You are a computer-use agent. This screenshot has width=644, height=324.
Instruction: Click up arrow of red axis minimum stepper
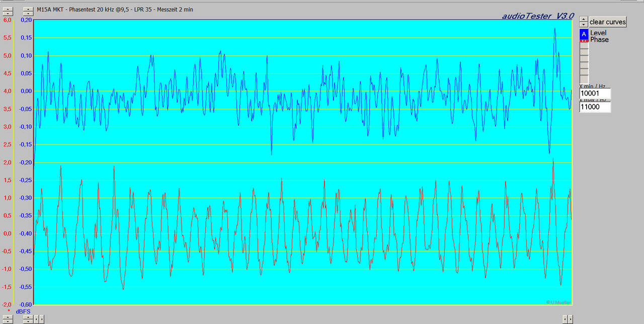(x=8, y=317)
